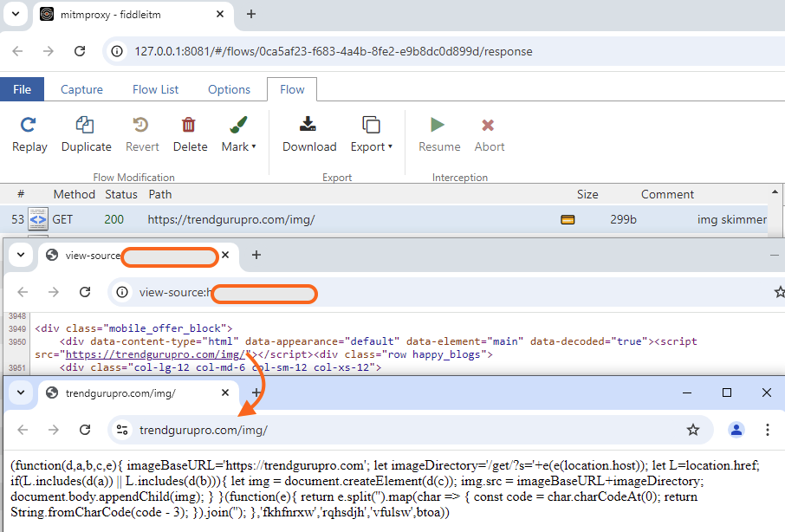Minimize the trendgurupro browser window

(687, 393)
